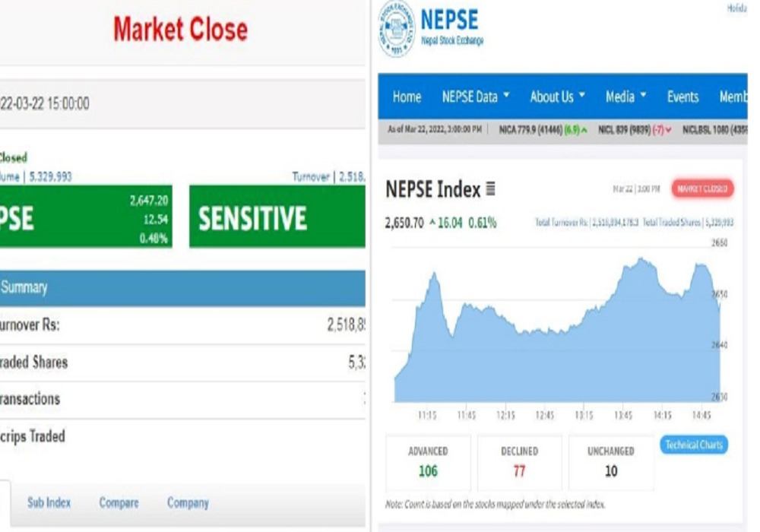The width and height of the screenshot is (760, 532).
Task: Click the green up arrow beside NICA ticker
Action: pos(584,130)
